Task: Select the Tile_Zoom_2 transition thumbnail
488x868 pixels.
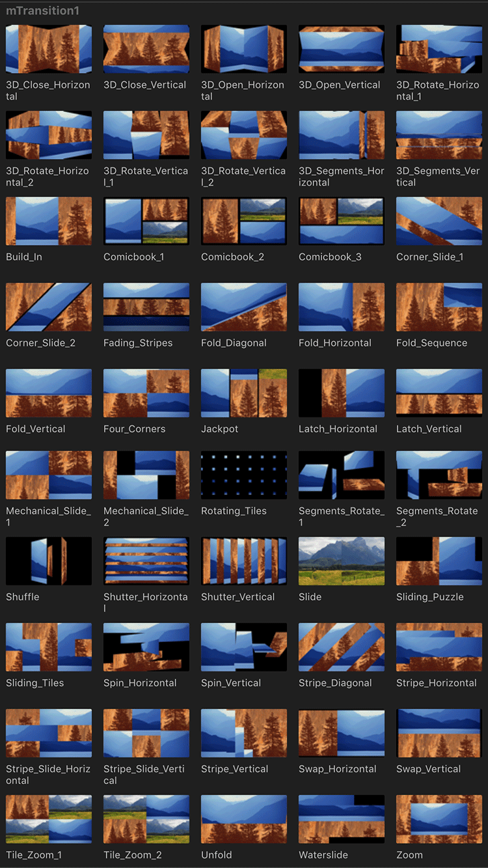Action: pyautogui.click(x=146, y=819)
